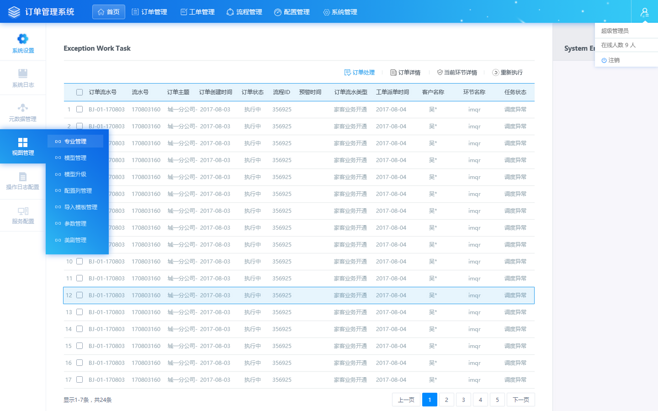This screenshot has width=658, height=411.
Task: Click link icon beside 参数管理
Action: [58, 223]
